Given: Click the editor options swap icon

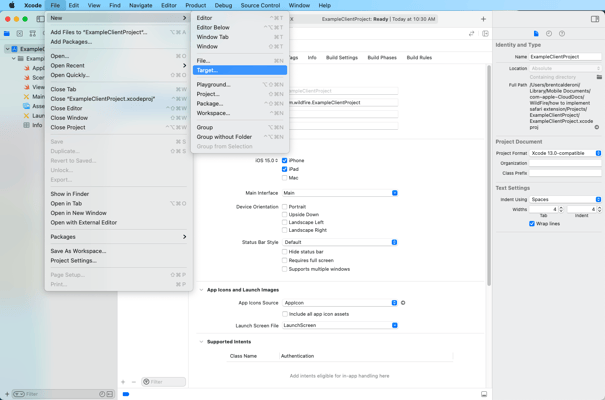Looking at the screenshot, I should coord(471,34).
